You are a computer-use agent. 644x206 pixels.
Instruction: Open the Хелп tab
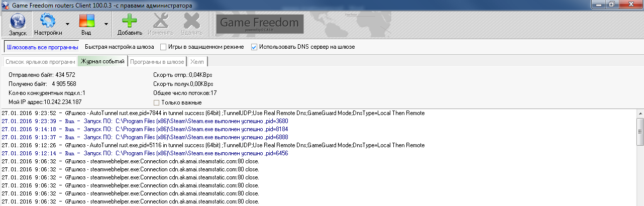pos(197,61)
